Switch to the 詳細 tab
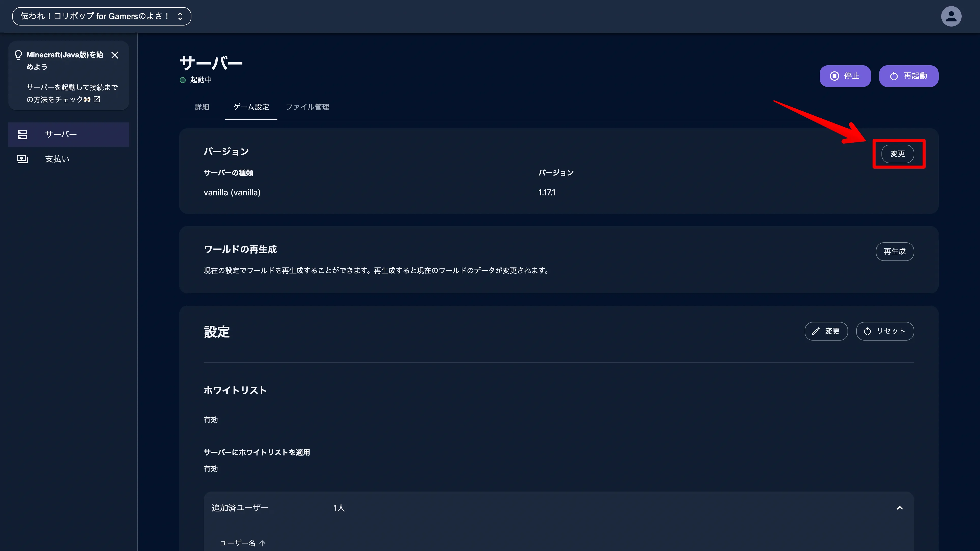980x551 pixels. pos(202,107)
